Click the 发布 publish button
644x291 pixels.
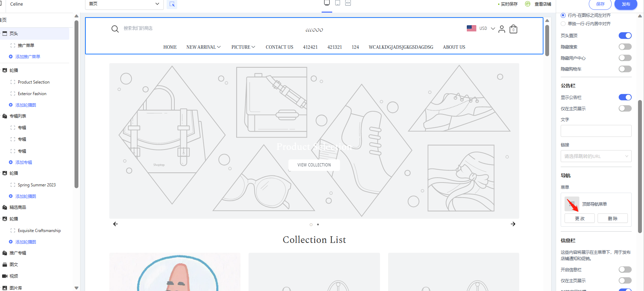[x=626, y=4]
